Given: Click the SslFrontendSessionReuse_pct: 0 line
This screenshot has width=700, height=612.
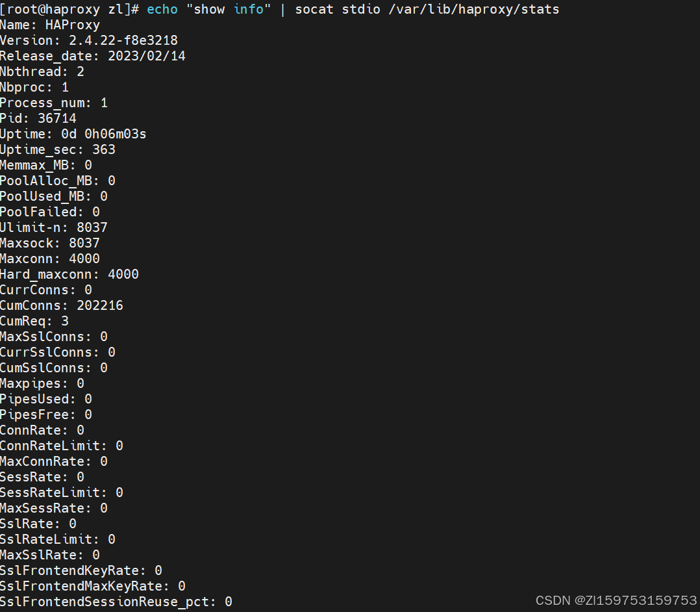Looking at the screenshot, I should (x=116, y=602).
